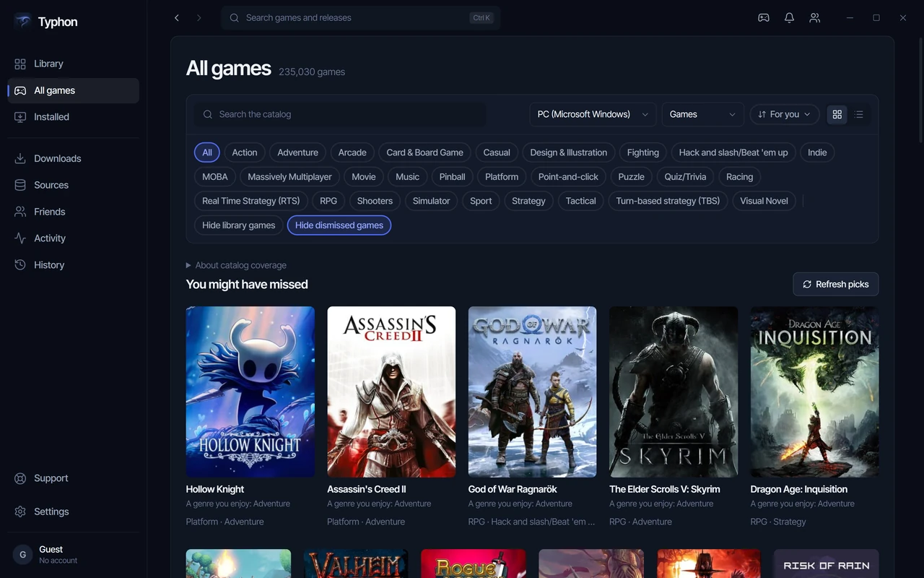Open the For you sort dropdown
This screenshot has height=578, width=924.
[785, 114]
